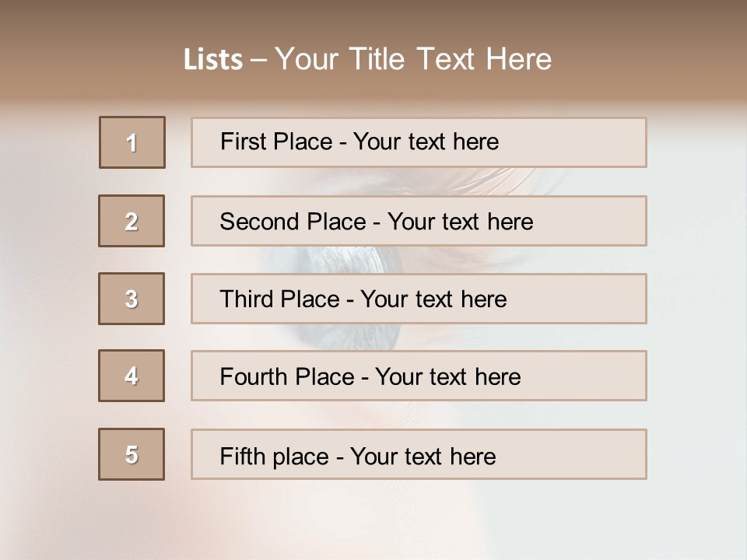This screenshot has height=560, width=747.
Task: Click the empty right end of the Fifth place box
Action: 591,454
